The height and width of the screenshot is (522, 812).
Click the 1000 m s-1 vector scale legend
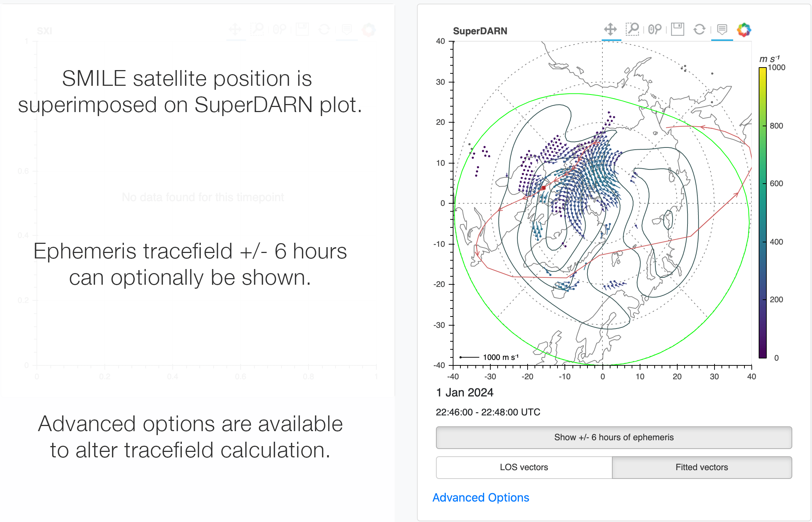[x=489, y=357]
